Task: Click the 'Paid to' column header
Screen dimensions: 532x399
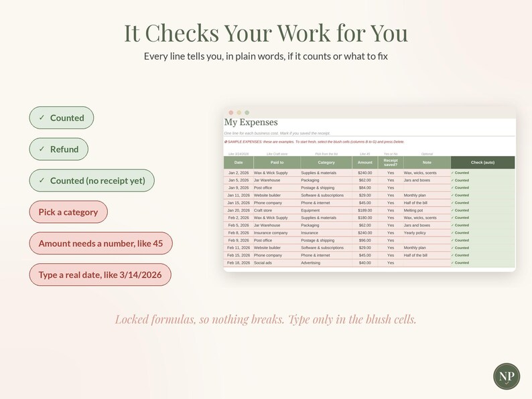Action: click(277, 163)
